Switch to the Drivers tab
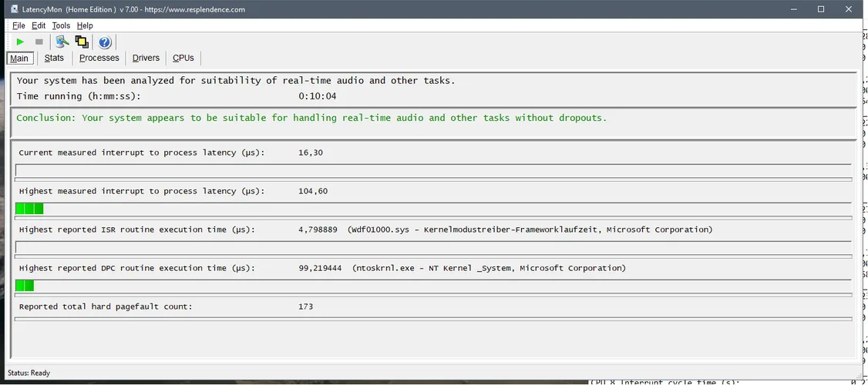The width and height of the screenshot is (868, 385). coord(146,58)
